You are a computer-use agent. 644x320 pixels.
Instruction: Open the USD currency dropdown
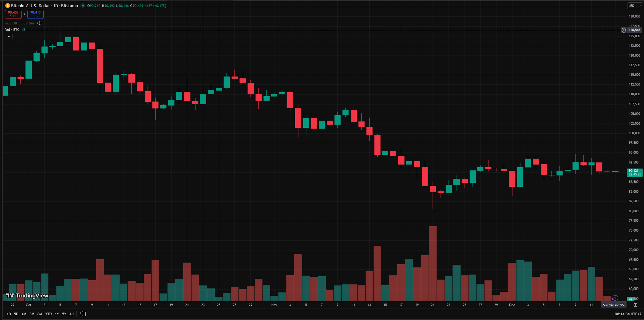[634, 6]
